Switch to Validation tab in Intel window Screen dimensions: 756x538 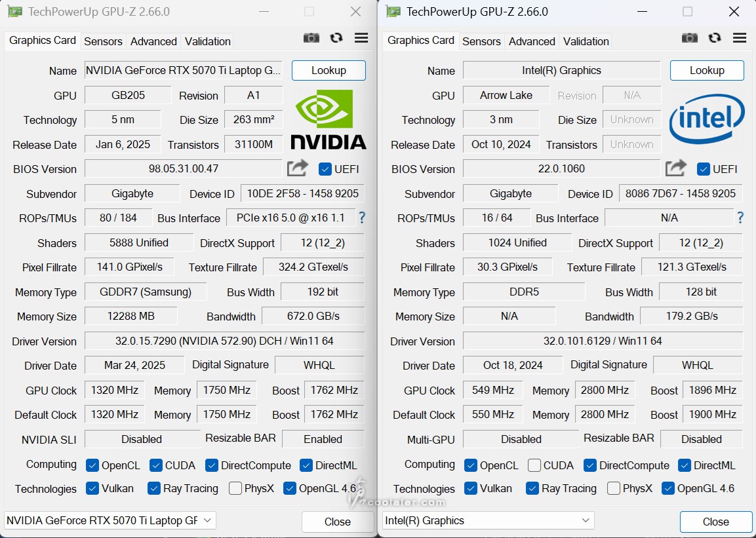click(586, 41)
